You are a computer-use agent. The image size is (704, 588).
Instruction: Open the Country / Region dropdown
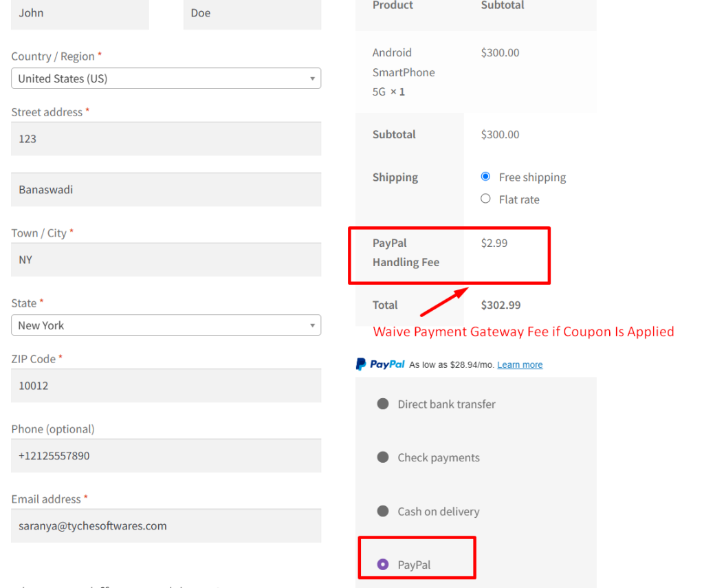click(165, 78)
